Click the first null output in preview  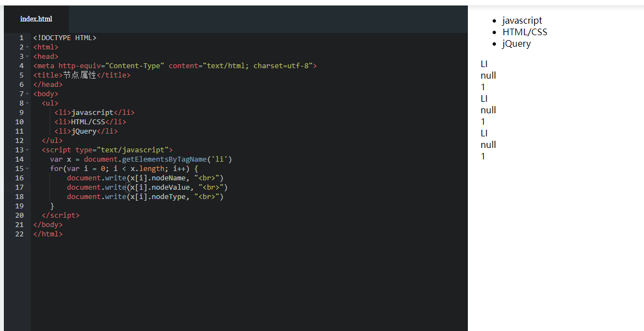(x=488, y=75)
